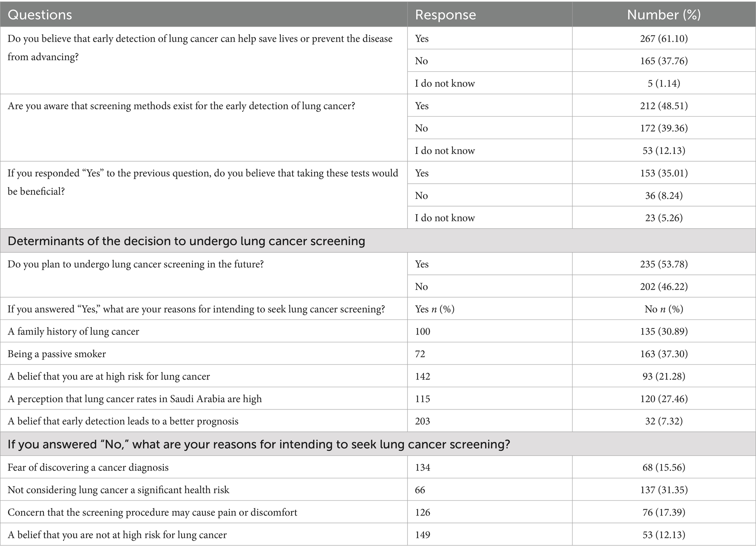Click the 'If you answered "No"' section heading

click(x=259, y=445)
